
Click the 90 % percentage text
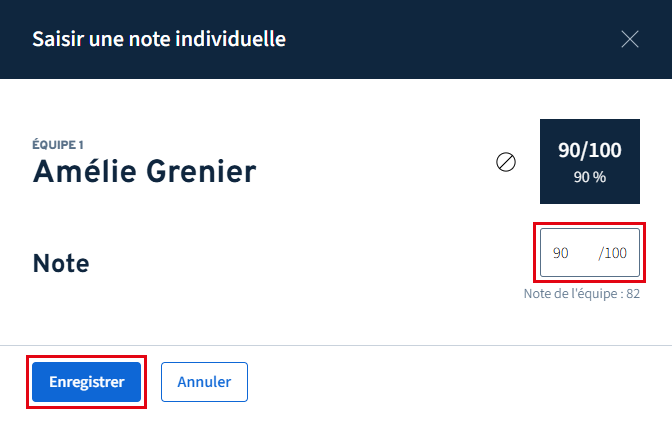tap(590, 177)
